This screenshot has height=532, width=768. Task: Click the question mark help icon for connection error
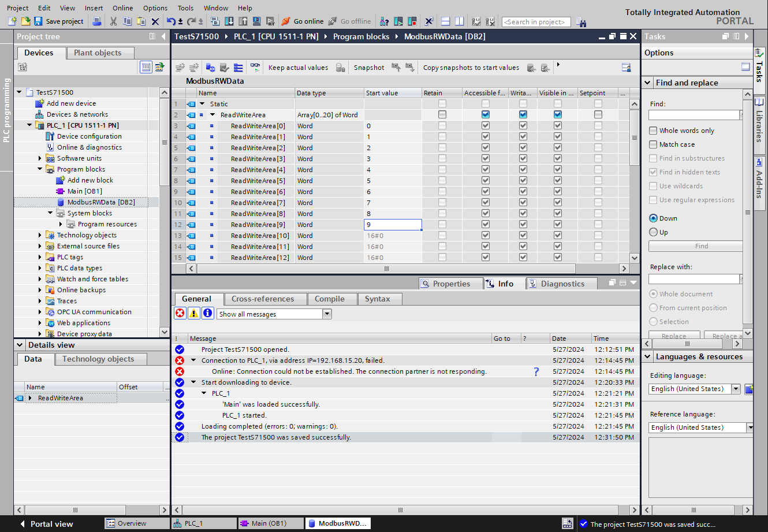point(536,371)
